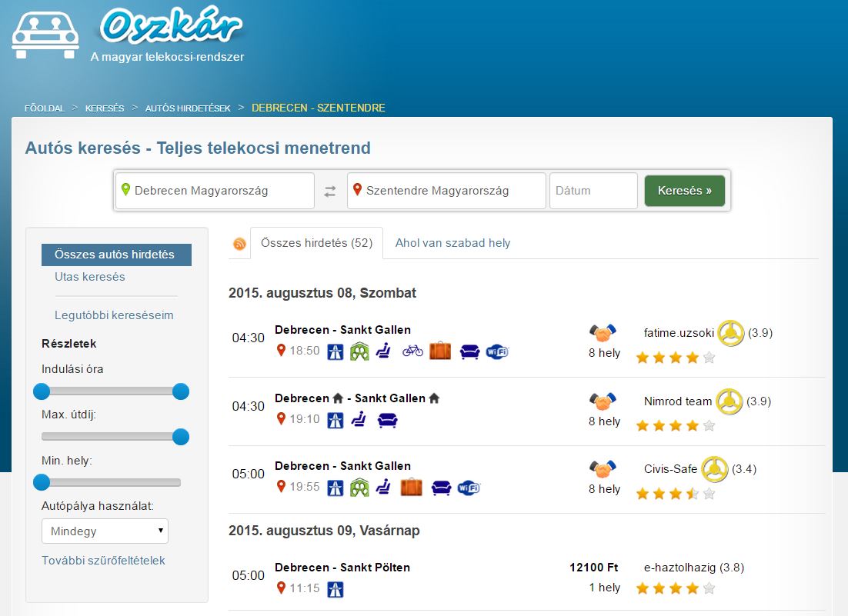Viewport: 848px width, 616px height.
Task: Click the Debrecen Magyarország departure field
Action: click(215, 191)
